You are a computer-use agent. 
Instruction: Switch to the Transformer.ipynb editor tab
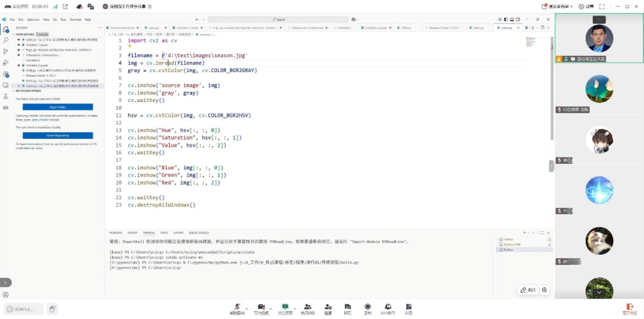[x=122, y=28]
